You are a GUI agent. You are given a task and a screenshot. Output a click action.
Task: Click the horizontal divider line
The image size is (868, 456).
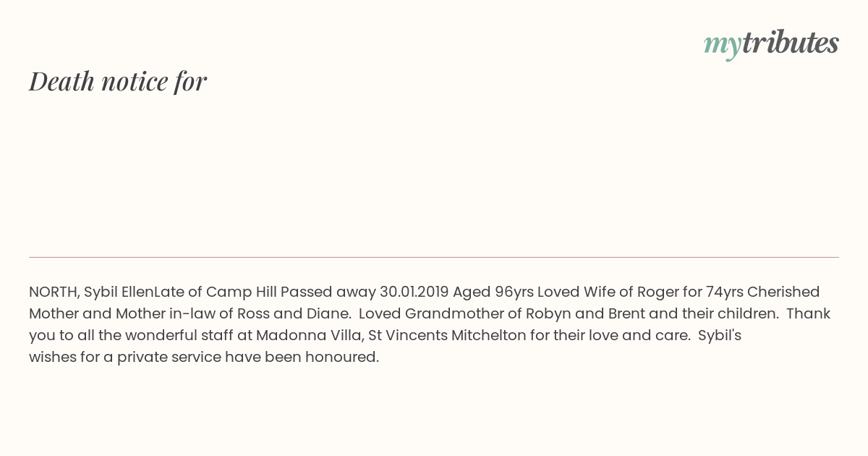pyautogui.click(x=434, y=257)
